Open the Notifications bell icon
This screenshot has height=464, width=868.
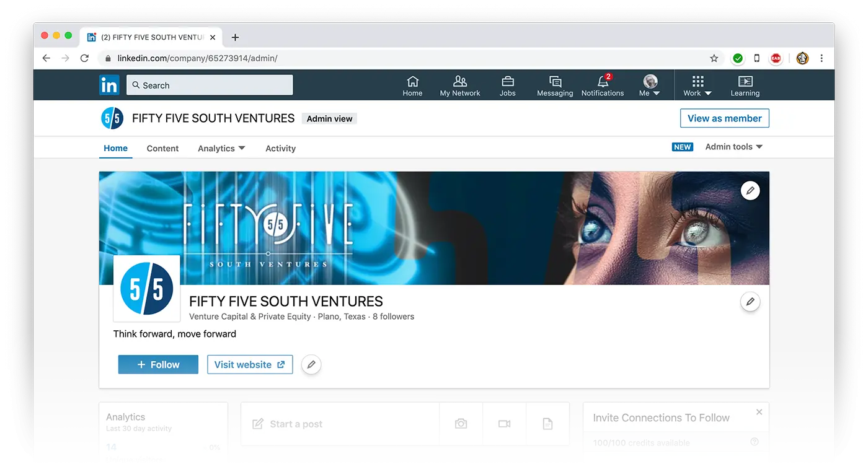pos(603,85)
